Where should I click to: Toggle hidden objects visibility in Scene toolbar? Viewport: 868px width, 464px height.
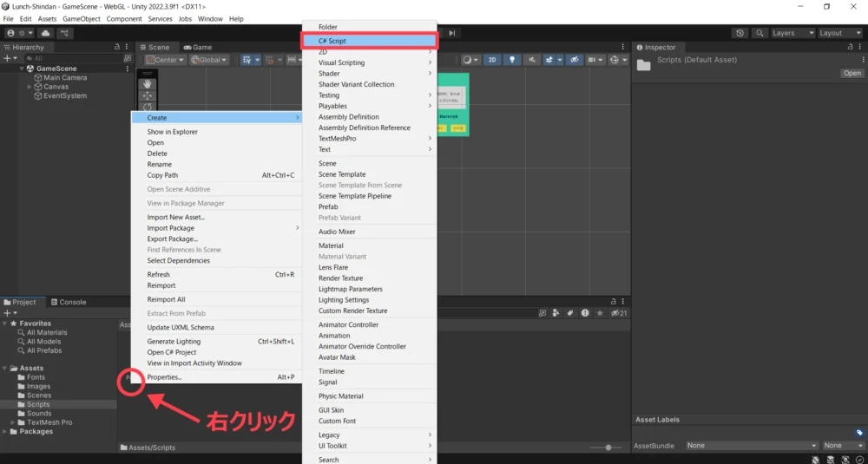tap(575, 60)
